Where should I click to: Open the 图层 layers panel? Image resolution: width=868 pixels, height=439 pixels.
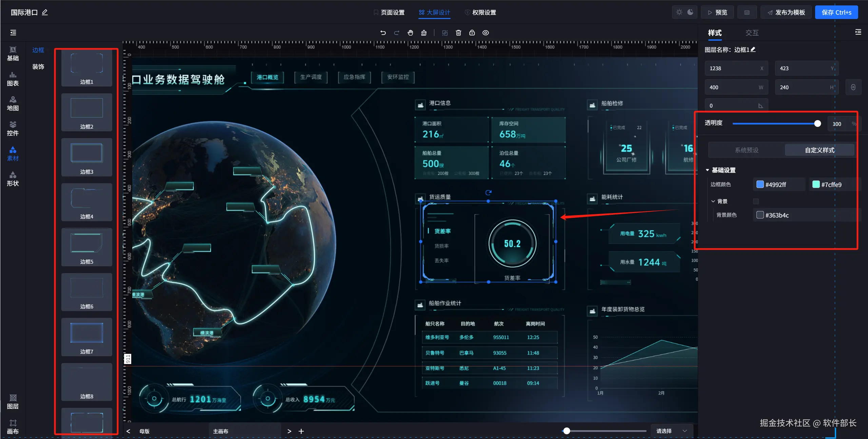(13, 401)
